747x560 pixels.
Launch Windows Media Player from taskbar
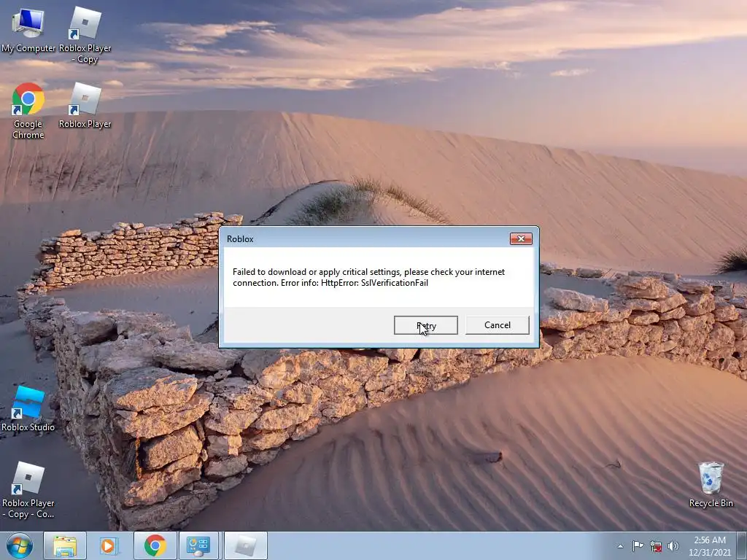[109, 545]
